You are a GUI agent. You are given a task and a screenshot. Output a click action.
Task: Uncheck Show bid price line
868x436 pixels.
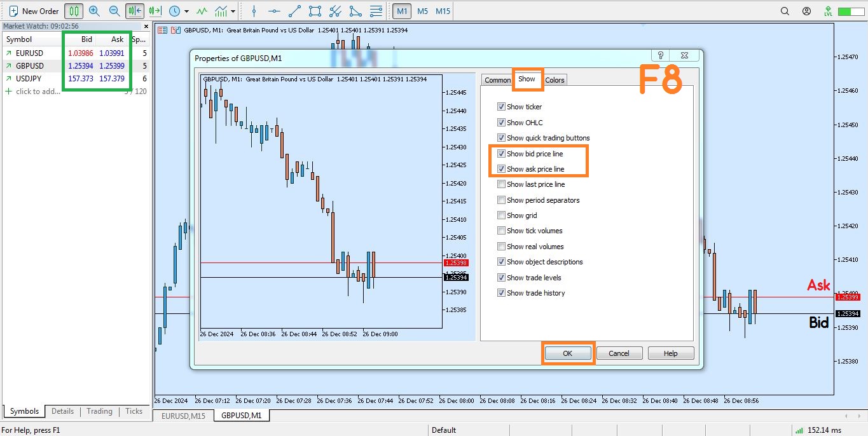(x=501, y=154)
